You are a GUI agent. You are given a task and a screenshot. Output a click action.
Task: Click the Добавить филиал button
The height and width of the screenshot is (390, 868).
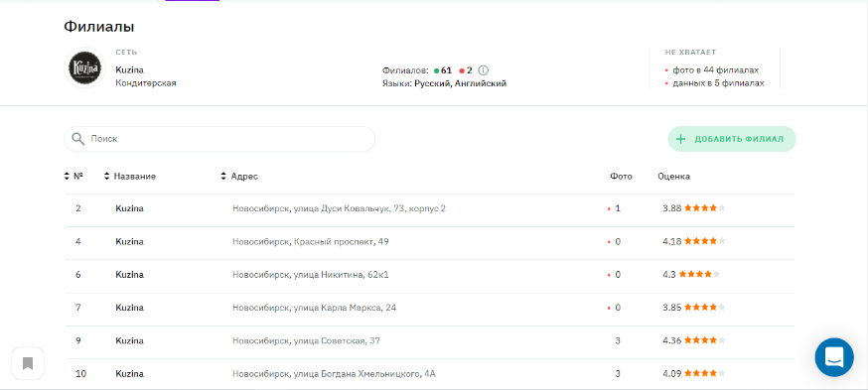tap(732, 139)
